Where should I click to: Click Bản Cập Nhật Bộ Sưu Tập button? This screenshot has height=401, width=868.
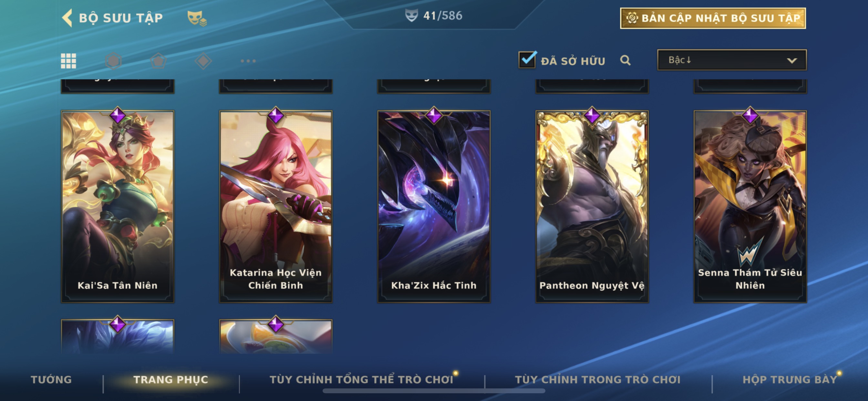713,18
